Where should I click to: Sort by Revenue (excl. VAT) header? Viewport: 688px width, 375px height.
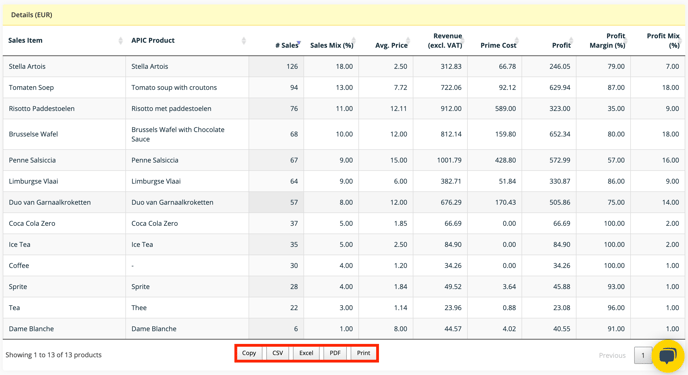coord(444,40)
